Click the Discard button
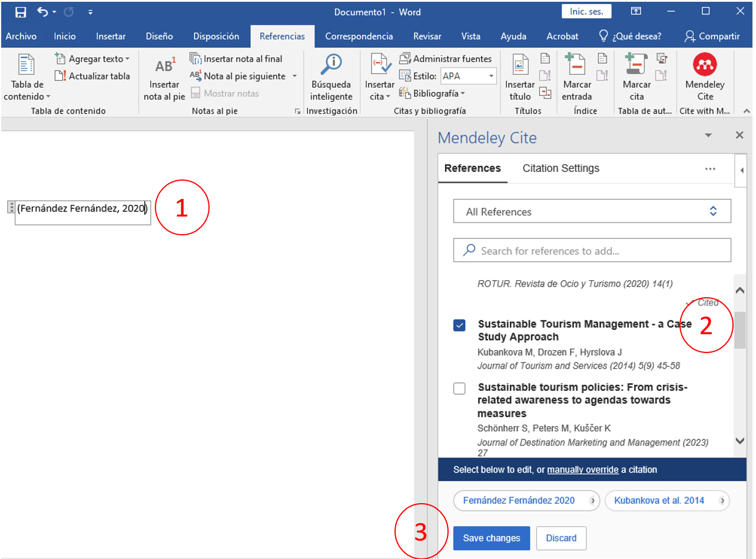756x559 pixels. (561, 538)
